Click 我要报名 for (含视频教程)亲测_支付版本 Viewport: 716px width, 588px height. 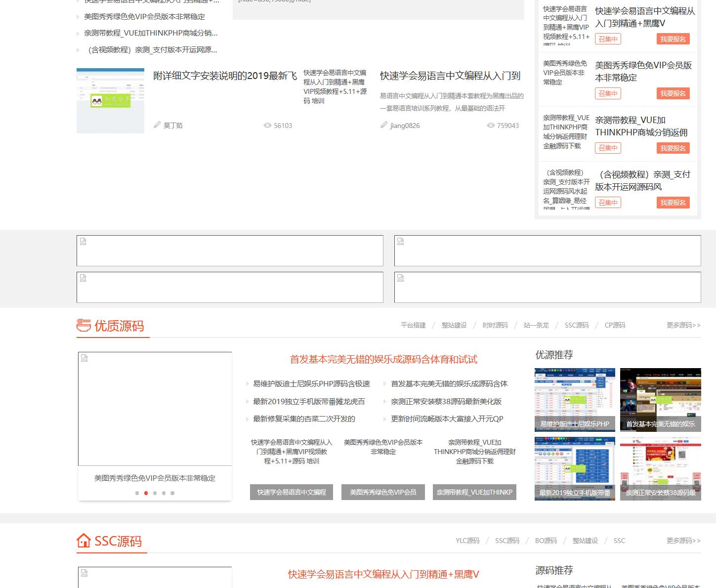(673, 203)
